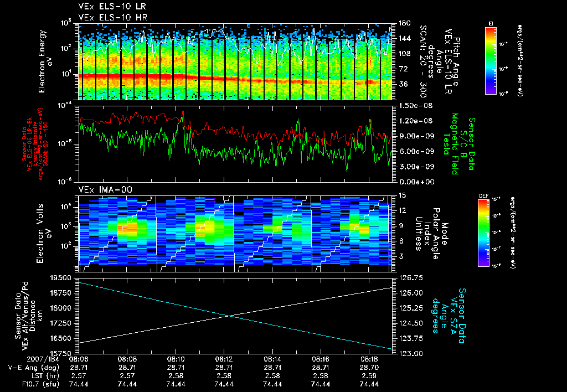Click the '19500' altitude tick label
This screenshot has height=392, width=567.
coord(61,278)
